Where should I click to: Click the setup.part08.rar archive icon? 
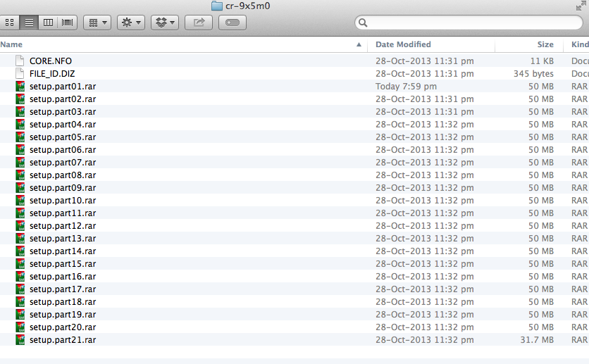pos(20,175)
